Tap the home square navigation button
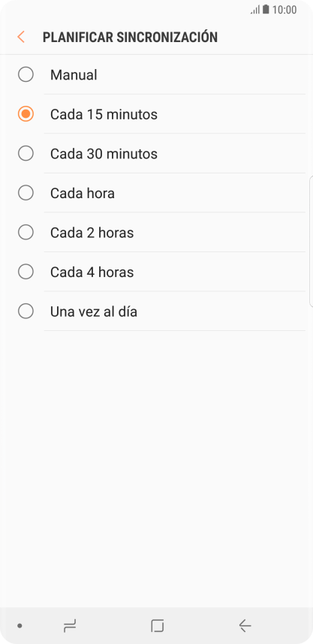The image size is (313, 644). (157, 626)
